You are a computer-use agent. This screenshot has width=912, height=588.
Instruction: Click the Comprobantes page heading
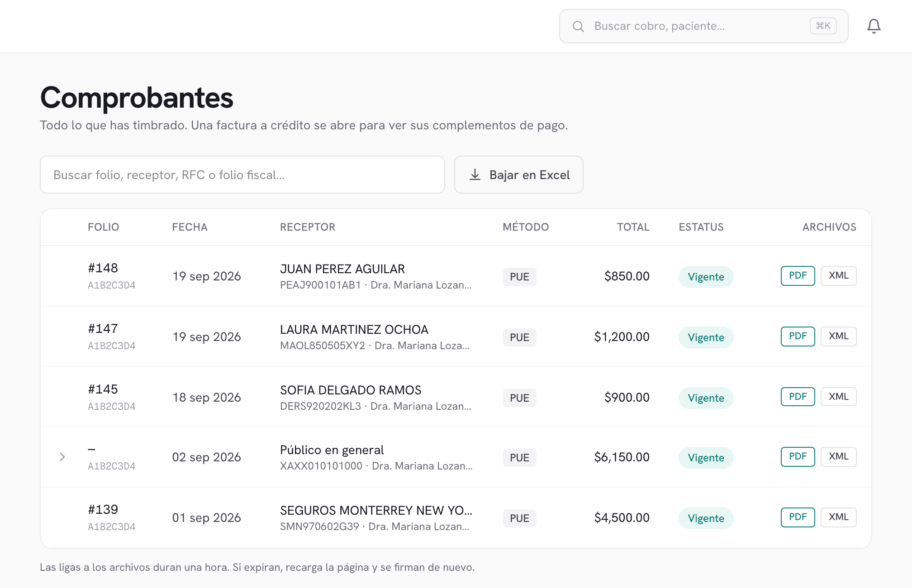click(x=137, y=98)
